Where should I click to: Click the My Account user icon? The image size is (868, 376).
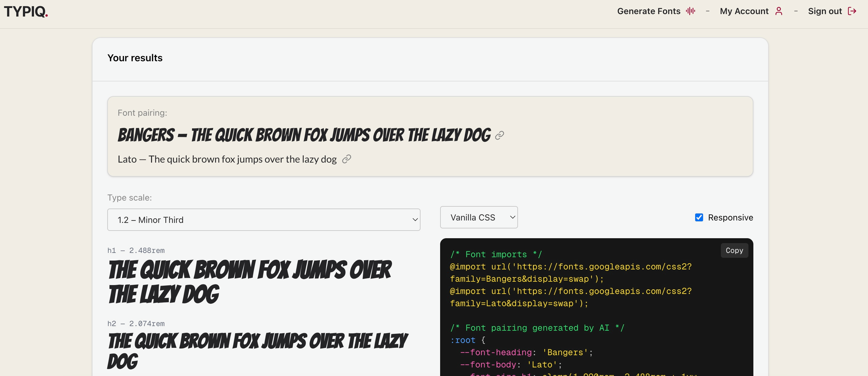(779, 11)
